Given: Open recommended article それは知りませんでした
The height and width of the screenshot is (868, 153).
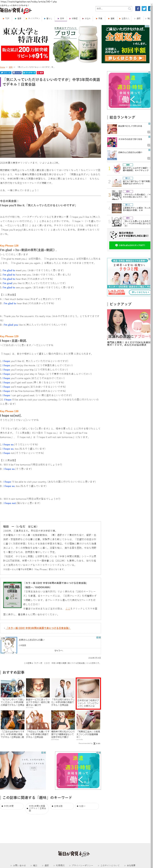Looking at the screenshot, I should click(63, 693).
